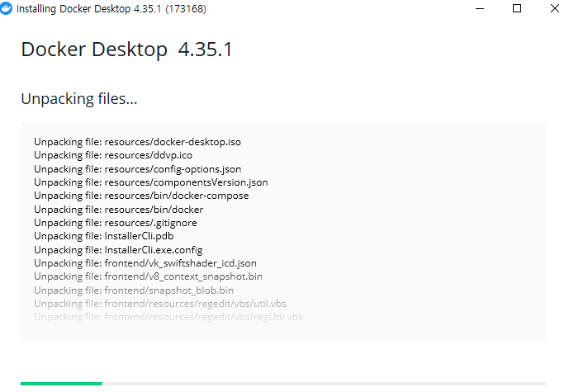Minimize the Docker installer window

click(480, 8)
